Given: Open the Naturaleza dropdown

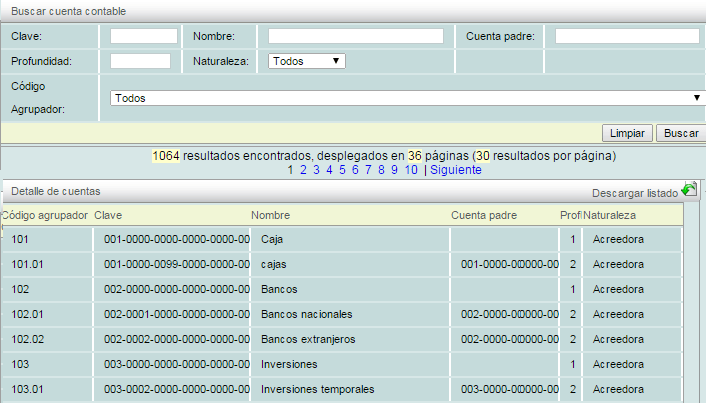Looking at the screenshot, I should (x=306, y=61).
